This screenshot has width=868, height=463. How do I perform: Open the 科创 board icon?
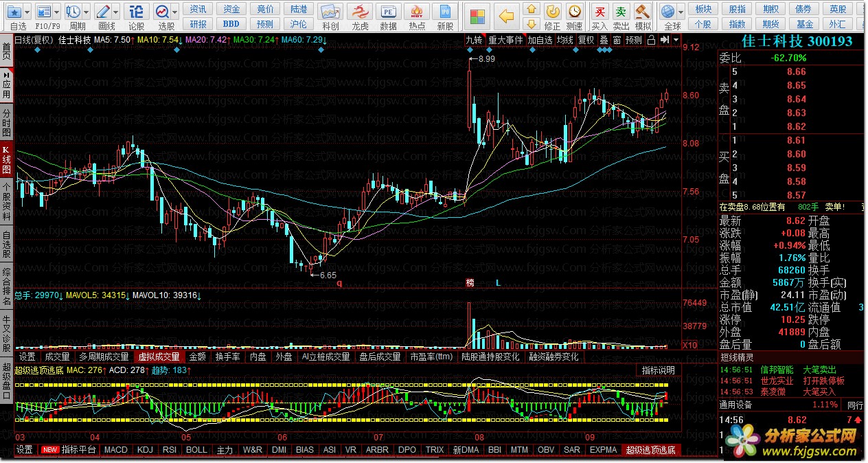coord(330,12)
